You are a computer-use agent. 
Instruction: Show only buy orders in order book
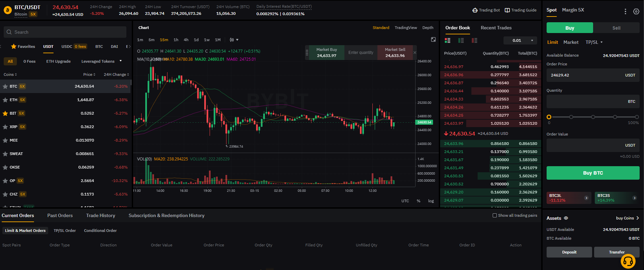[461, 40]
